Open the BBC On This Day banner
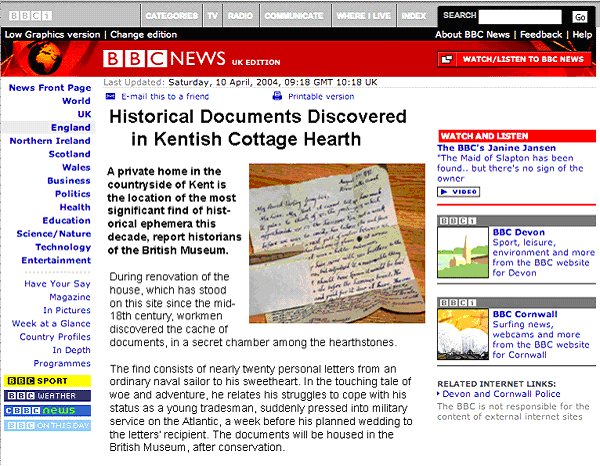The width and height of the screenshot is (600, 466). (x=47, y=425)
